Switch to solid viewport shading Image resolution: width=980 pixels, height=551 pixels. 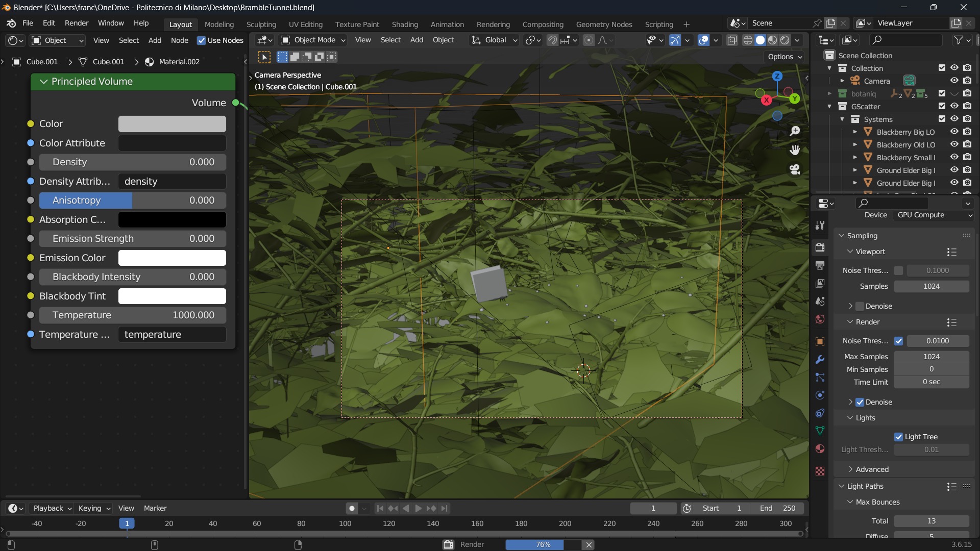tap(760, 40)
